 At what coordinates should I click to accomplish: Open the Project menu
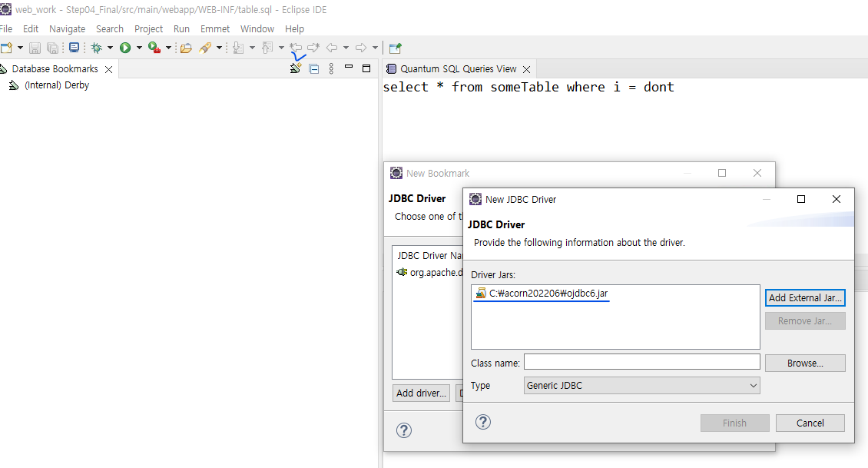[148, 28]
